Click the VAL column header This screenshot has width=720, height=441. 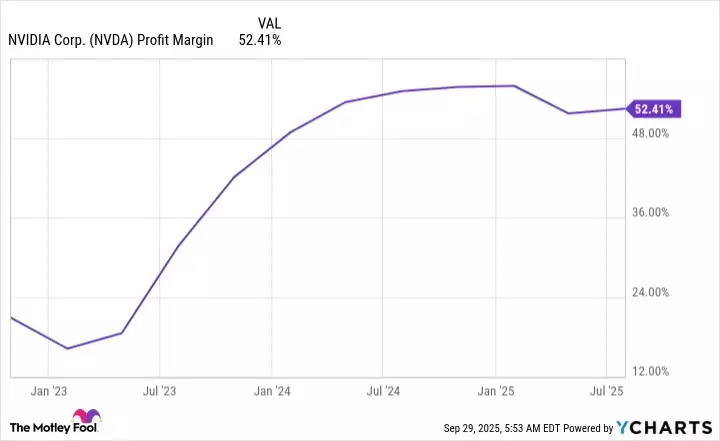click(270, 21)
